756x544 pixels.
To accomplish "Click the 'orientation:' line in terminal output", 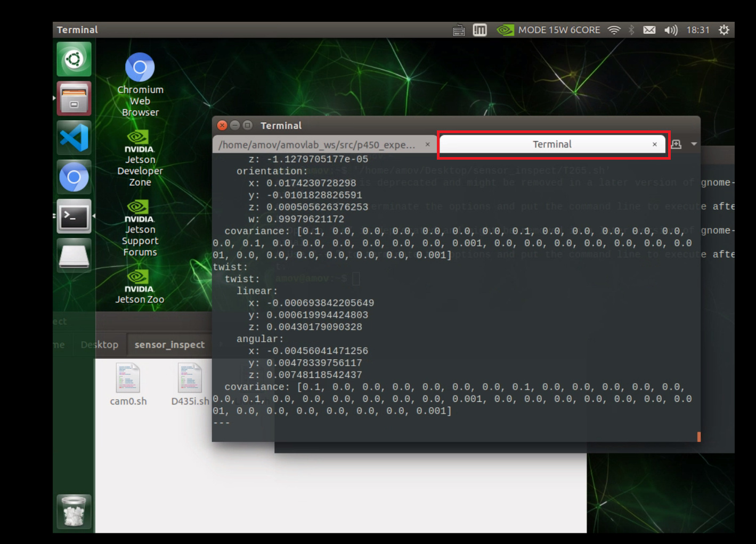I will tap(272, 171).
